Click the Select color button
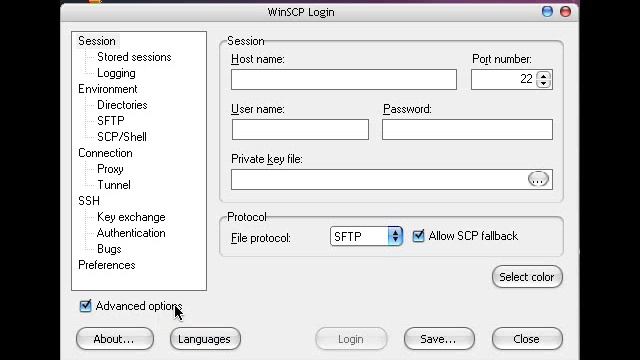The width and height of the screenshot is (640, 360). (x=527, y=277)
